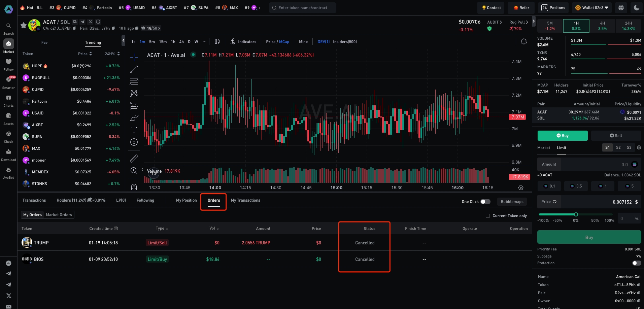
Task: Open the emoji sticker tool
Action: pyautogui.click(x=134, y=142)
